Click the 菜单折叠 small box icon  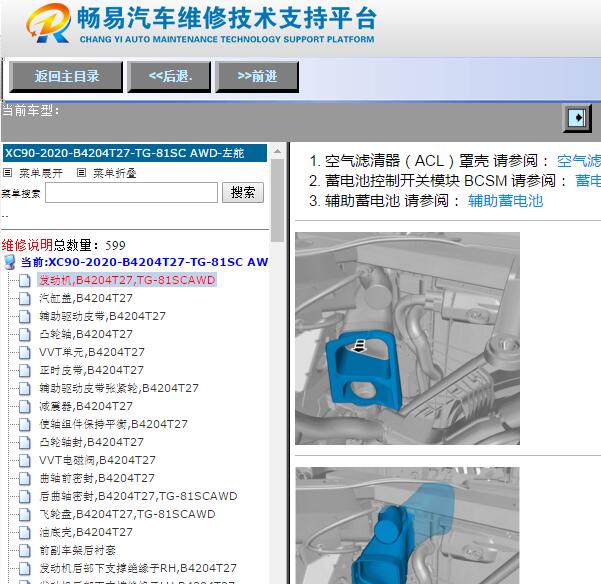point(81,173)
